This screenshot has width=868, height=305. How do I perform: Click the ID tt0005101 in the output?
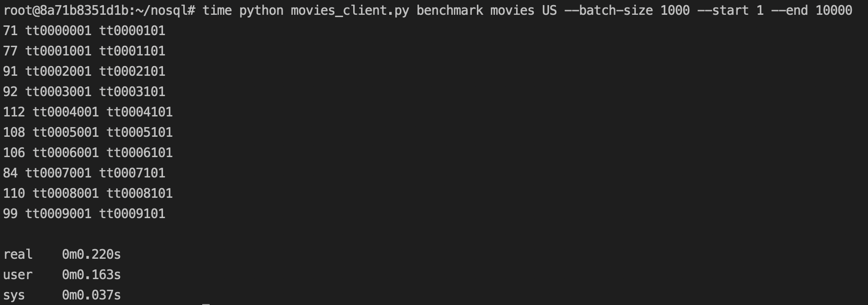(x=139, y=132)
